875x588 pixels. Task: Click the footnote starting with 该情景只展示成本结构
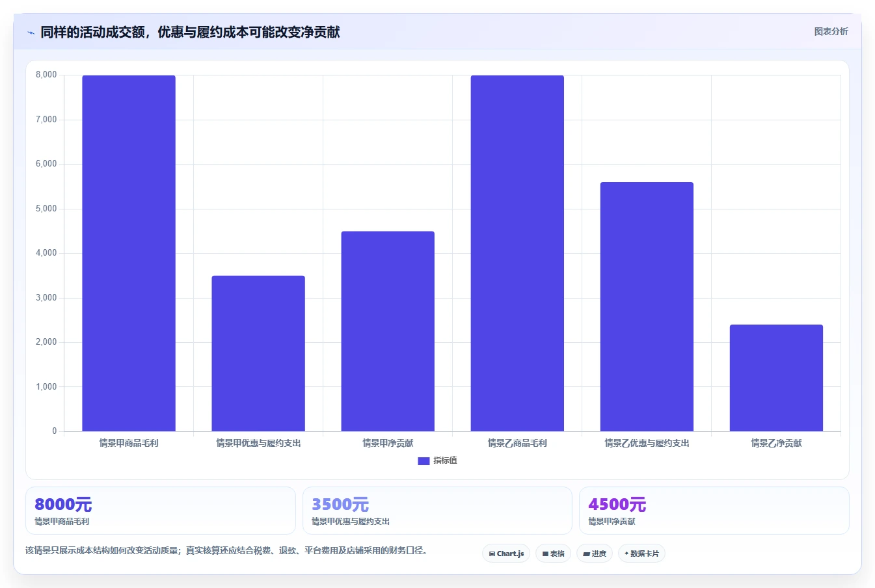227,551
